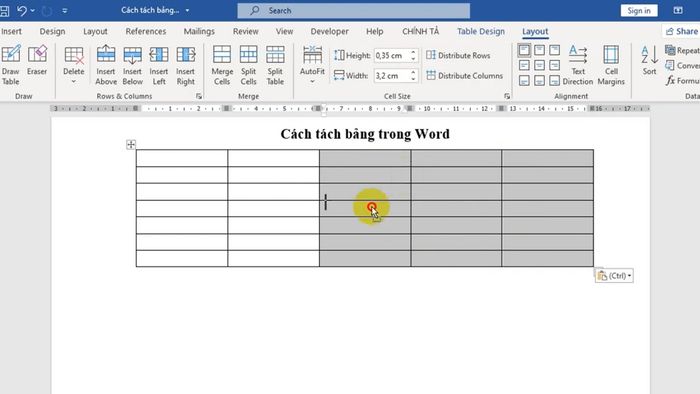700x394 pixels.
Task: Set alignment to Align Top Center
Action: tap(539, 50)
